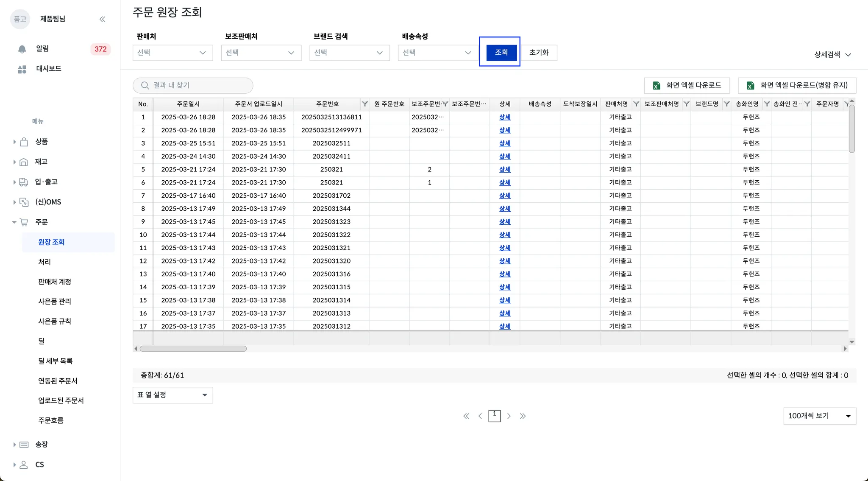
Task: Expand the 상세검색 section
Action: [832, 55]
